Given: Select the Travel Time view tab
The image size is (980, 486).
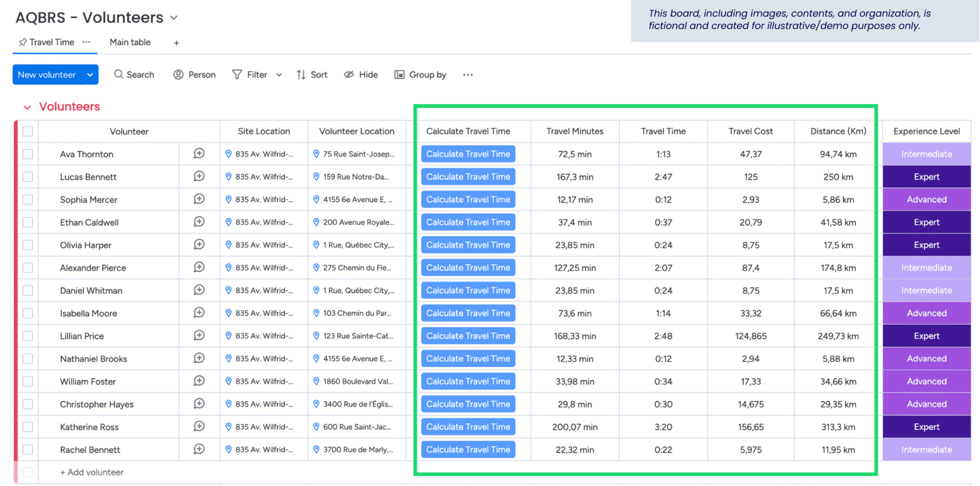Looking at the screenshot, I should tap(51, 42).
